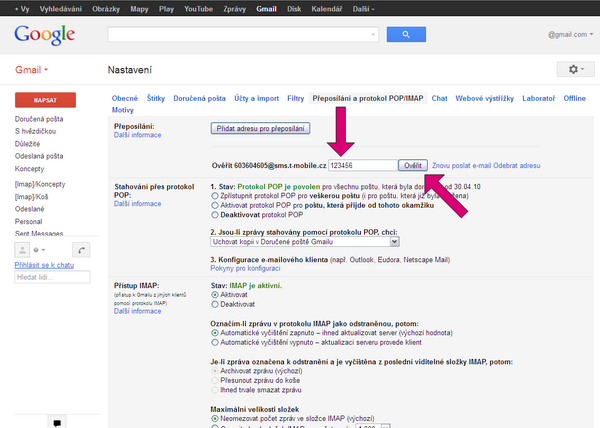Image resolution: width=600 pixels, height=428 pixels.
Task: Open the Gmail dropdown menu
Action: pyautogui.click(x=31, y=70)
